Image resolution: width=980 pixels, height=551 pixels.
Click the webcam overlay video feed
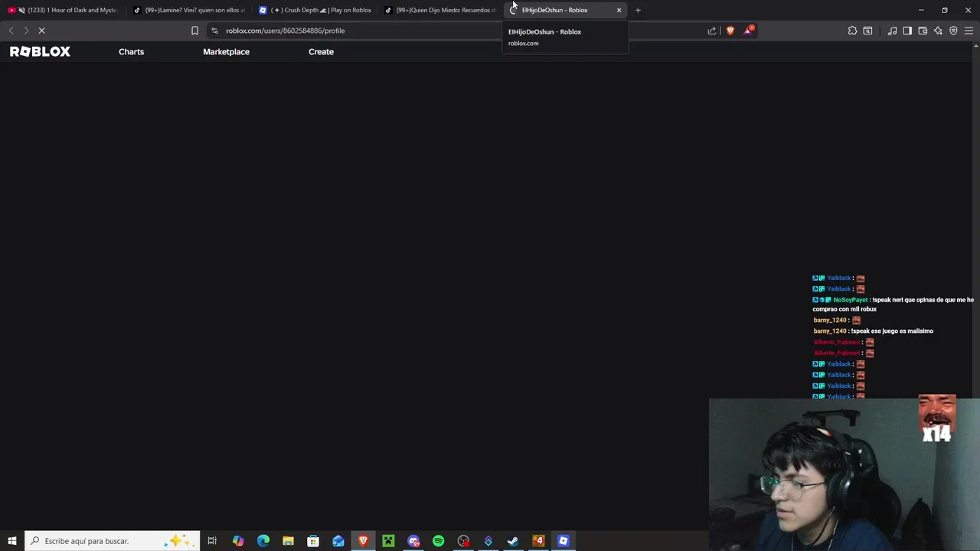[x=844, y=474]
